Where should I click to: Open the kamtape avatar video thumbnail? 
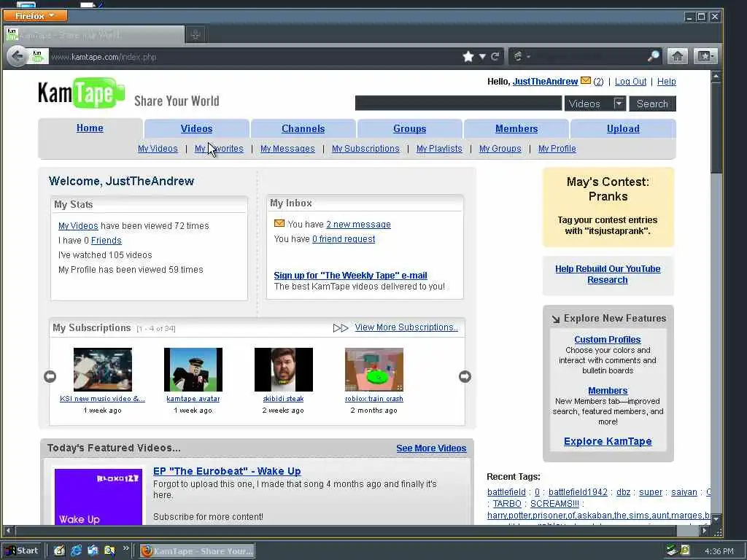coord(193,370)
